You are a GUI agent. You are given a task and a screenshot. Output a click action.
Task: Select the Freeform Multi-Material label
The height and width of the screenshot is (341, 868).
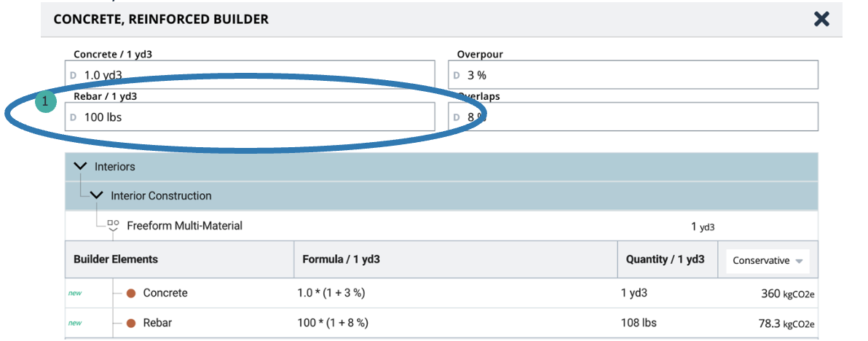(x=184, y=226)
